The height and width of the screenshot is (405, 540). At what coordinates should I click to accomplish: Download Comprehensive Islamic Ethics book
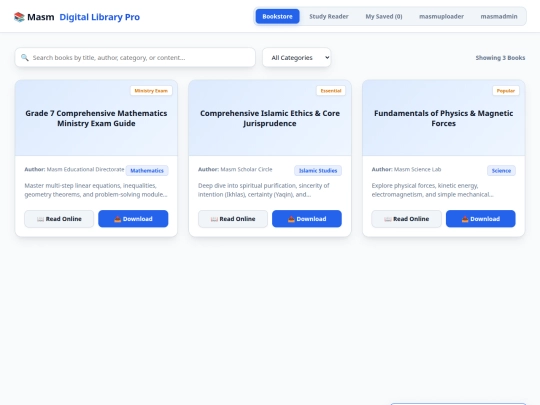[x=307, y=219]
